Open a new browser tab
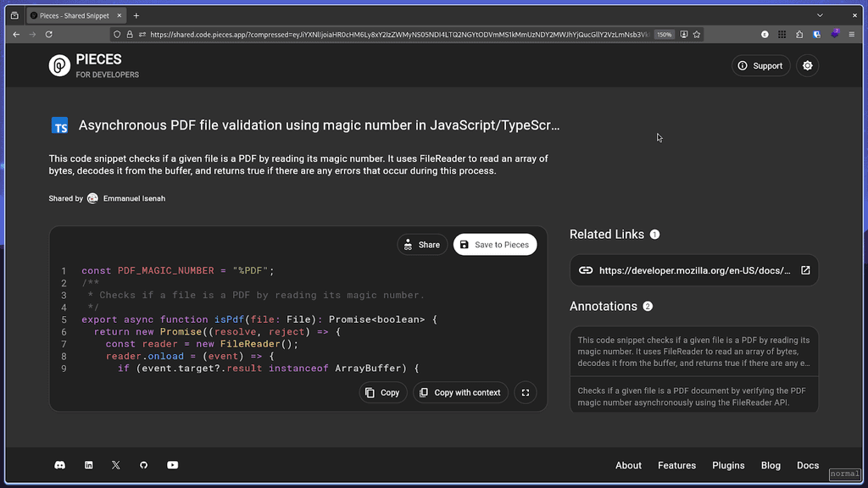Image resolution: width=868 pixels, height=488 pixels. click(x=136, y=14)
